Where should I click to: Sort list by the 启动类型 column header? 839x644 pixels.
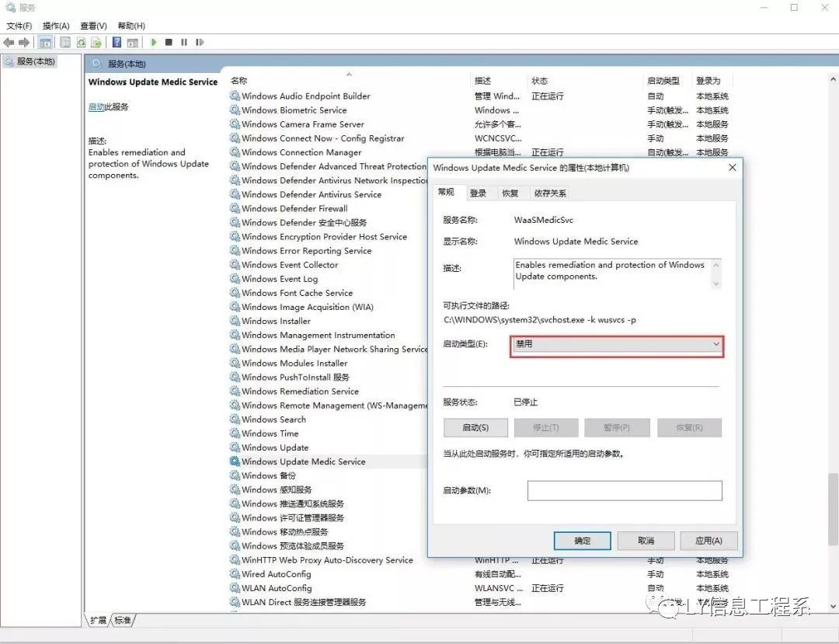tap(669, 81)
